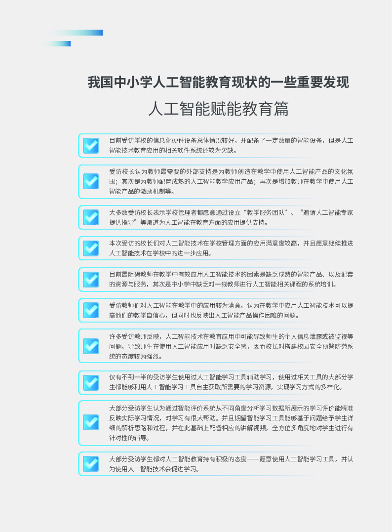Click checkmark beside 受访校长认为教师最需要 paragraph

[91, 181]
